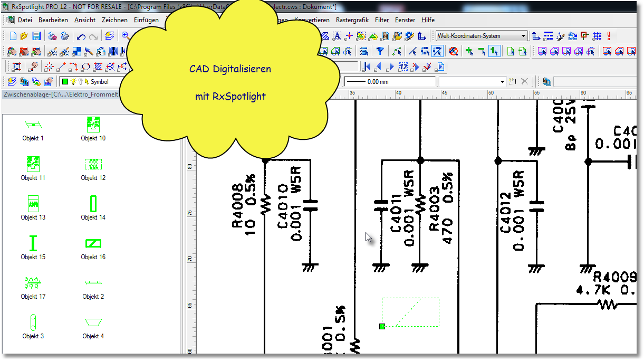Click the blue previous arrow icon
644x361 pixels.
[379, 66]
